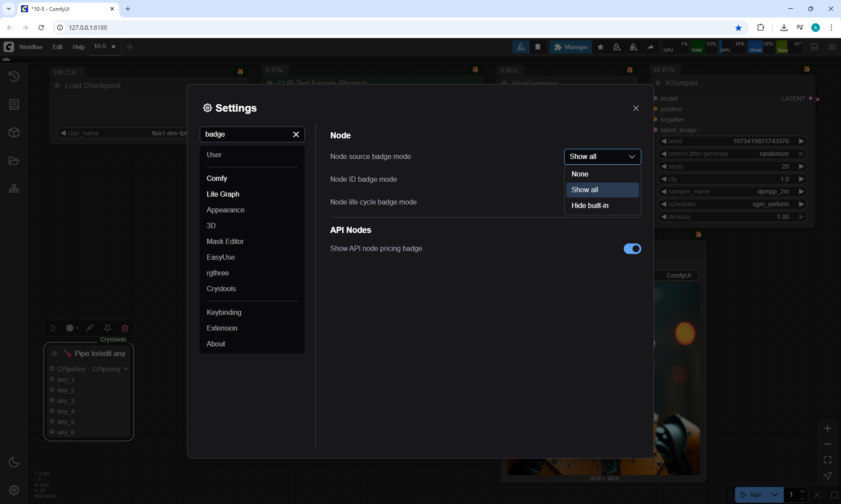Screen dimensions: 841x504
Task: Open the queue history sidebar icon
Action: 14,76
